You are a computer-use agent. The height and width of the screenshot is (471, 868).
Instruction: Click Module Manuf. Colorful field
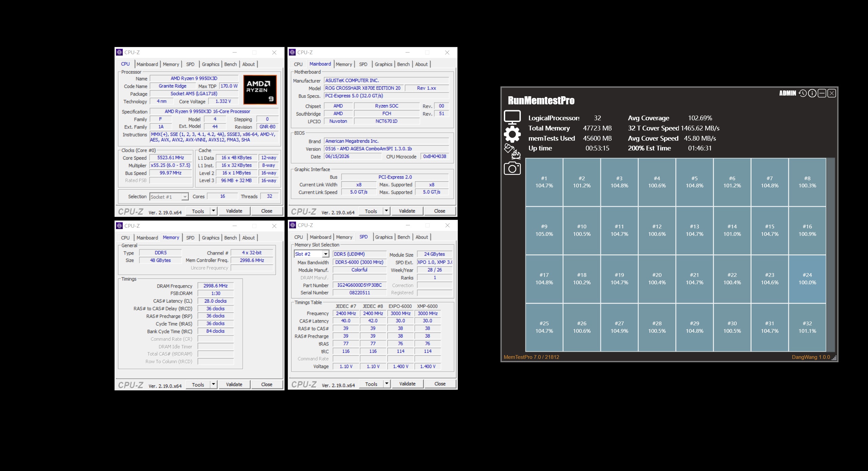point(359,270)
